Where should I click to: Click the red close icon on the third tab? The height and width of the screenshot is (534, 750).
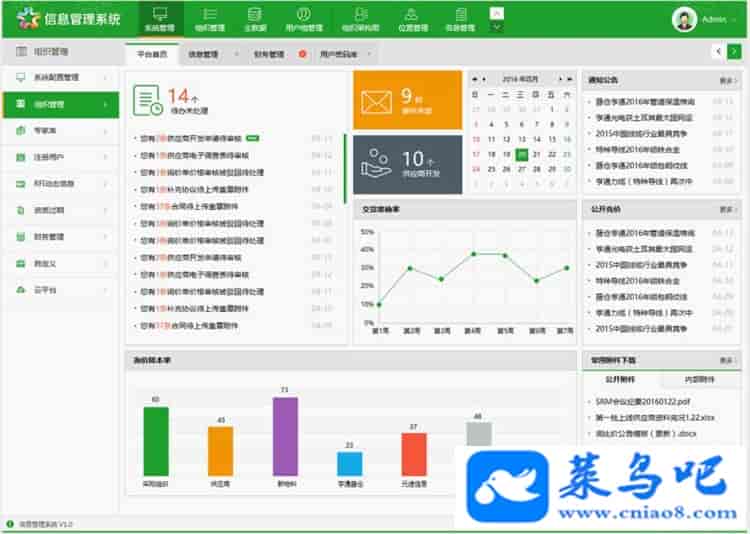tap(302, 54)
